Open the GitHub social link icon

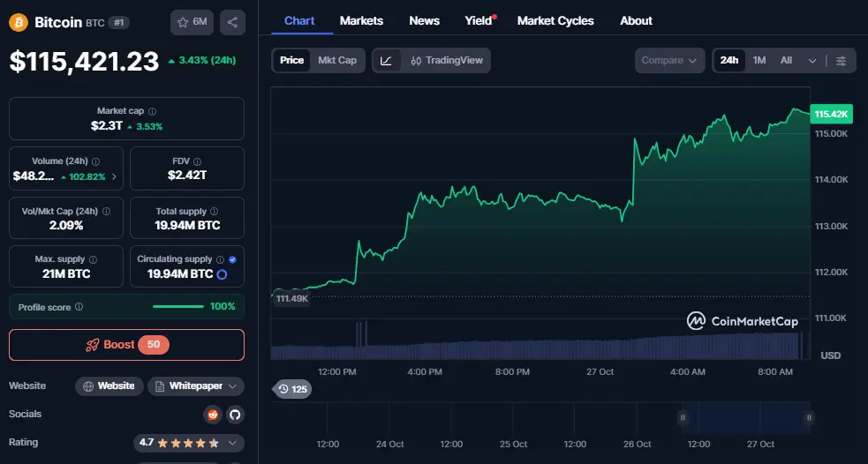[235, 414]
